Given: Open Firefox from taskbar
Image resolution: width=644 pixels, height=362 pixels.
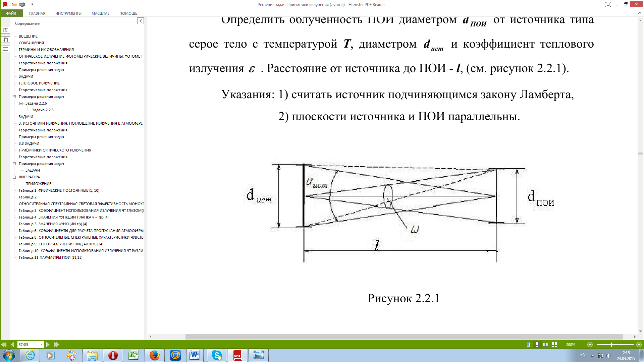Looking at the screenshot, I should [154, 355].
